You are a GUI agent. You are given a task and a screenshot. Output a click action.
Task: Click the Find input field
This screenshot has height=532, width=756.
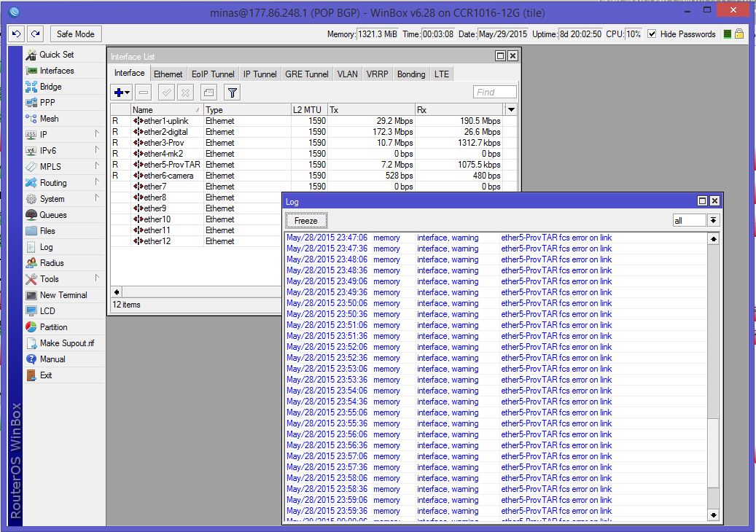[494, 93]
